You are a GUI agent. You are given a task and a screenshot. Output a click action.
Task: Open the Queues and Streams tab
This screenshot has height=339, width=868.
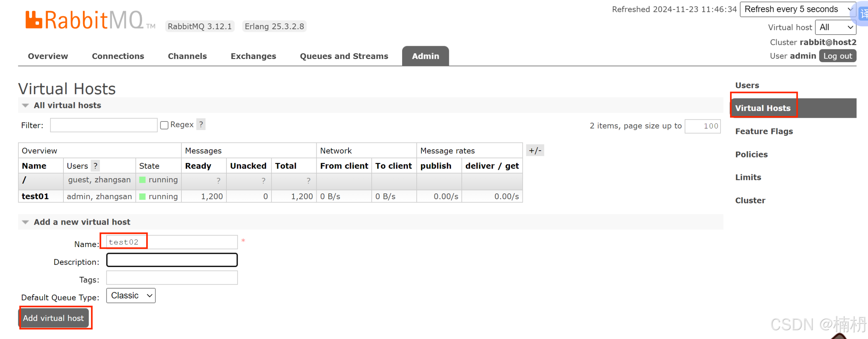coord(344,56)
